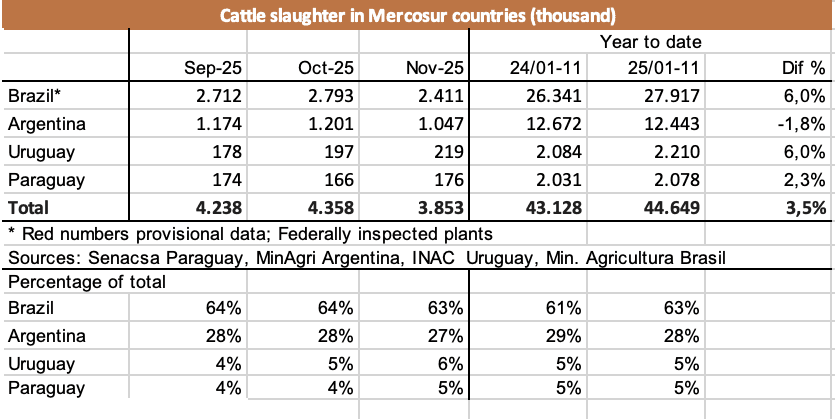The height and width of the screenshot is (419, 835).
Task: Click Argentina's Oct-25 value 1.201
Action: tap(329, 125)
